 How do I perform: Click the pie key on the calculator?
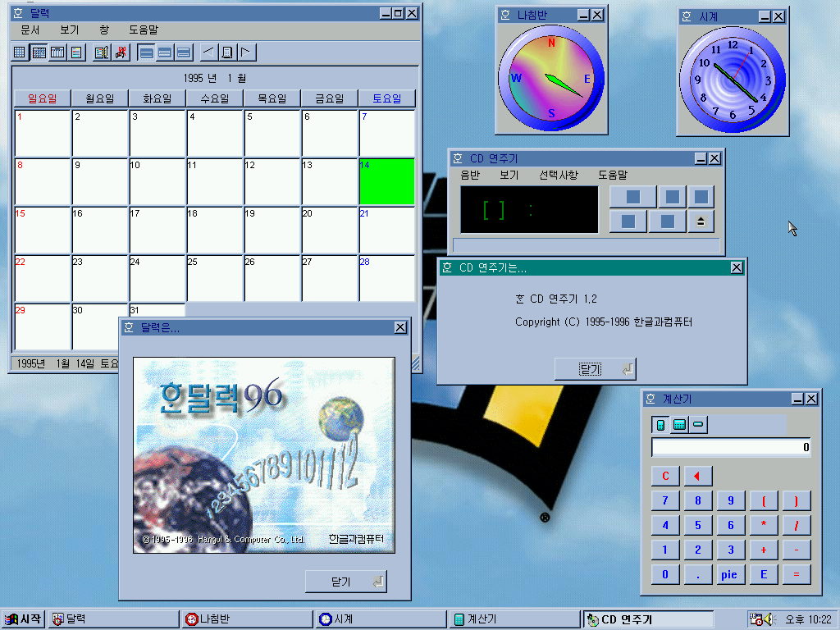click(x=730, y=574)
